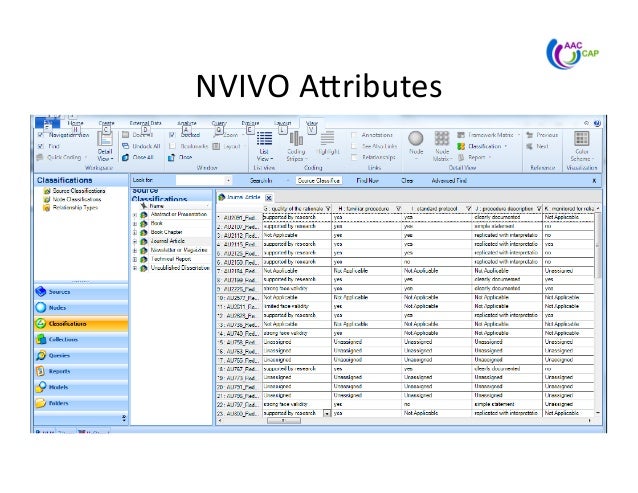Open the Queries navigation button
This screenshot has width=638, height=493.
[81, 355]
